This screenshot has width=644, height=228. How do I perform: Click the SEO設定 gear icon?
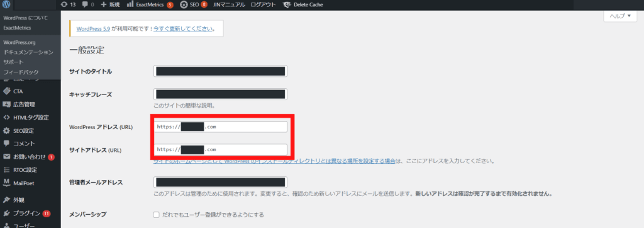(x=6, y=131)
